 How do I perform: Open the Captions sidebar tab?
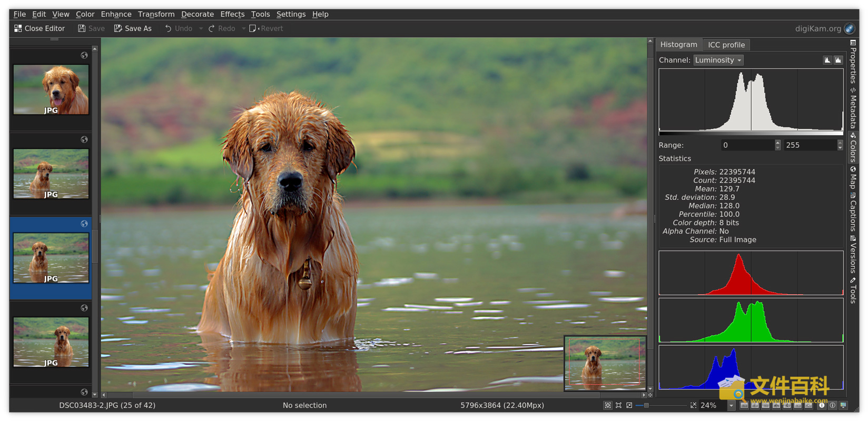coord(853,212)
